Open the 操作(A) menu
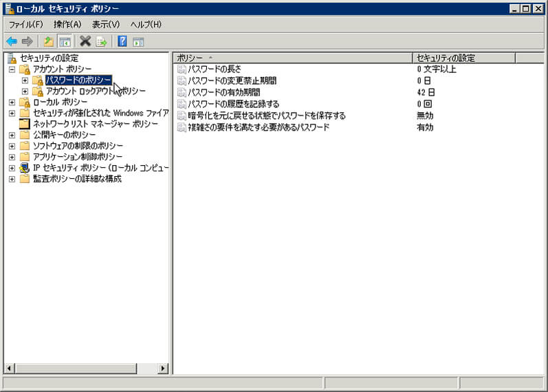 [x=67, y=25]
